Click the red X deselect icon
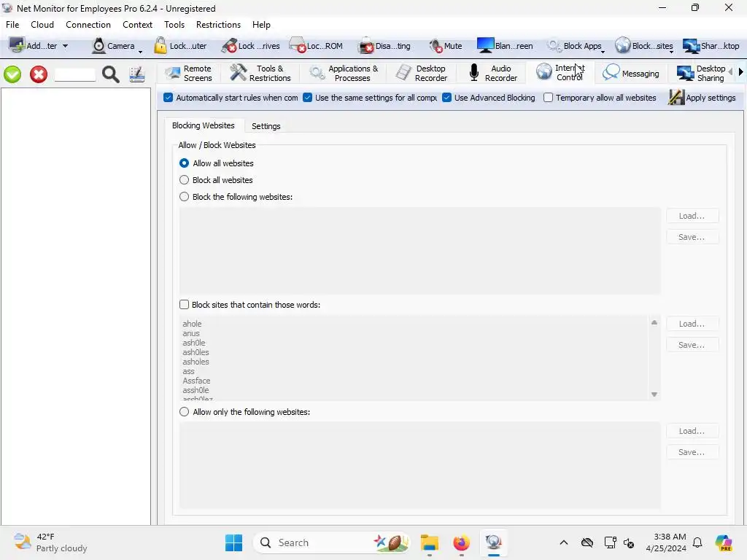The image size is (747, 560). tap(39, 74)
